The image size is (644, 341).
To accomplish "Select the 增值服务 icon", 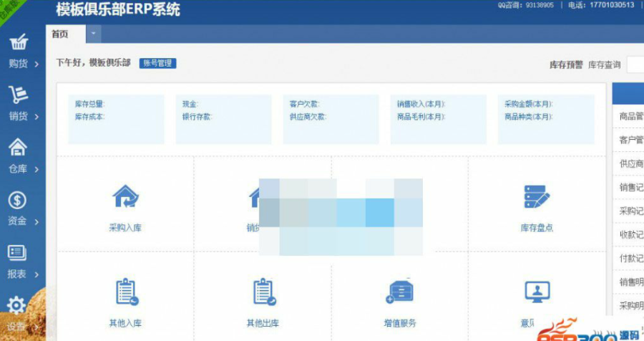I will coord(399,292).
